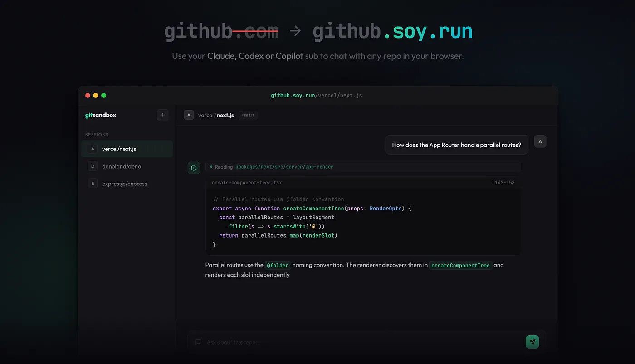
Task: Click the chat bubble icon in the input box
Action: [198, 342]
